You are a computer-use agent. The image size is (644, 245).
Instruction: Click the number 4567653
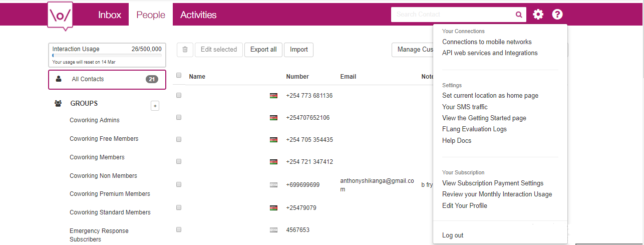pyautogui.click(x=297, y=230)
